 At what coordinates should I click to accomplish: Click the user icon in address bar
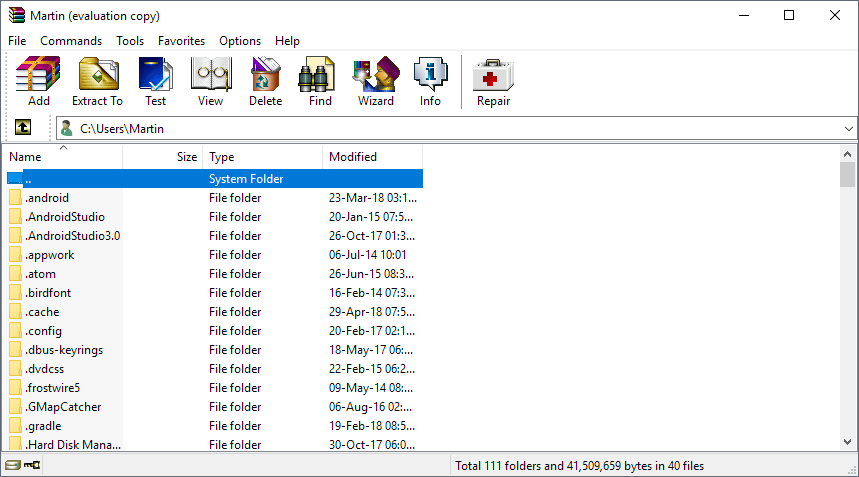click(67, 129)
